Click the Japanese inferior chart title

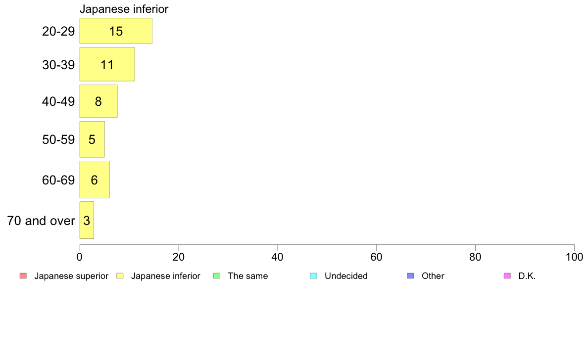coord(124,9)
